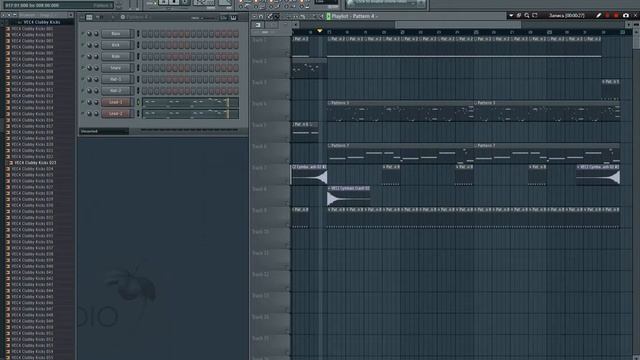Click the magnifier icon in recorder bar
640x360 pixels.
(527, 16)
